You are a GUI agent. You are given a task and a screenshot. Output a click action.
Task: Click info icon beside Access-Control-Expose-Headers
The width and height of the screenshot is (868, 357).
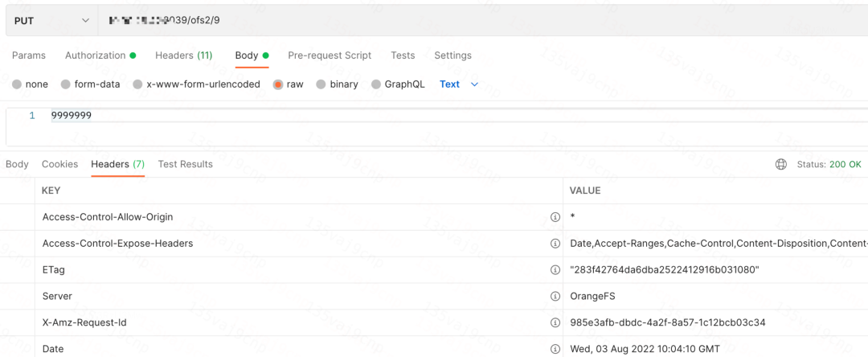pyautogui.click(x=555, y=244)
